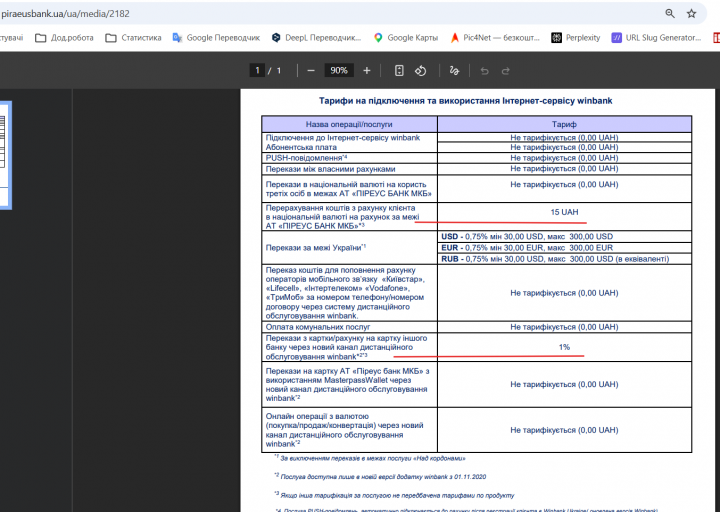This screenshot has height=512, width=720.
Task: Open Perplexity bookmark
Action: point(576,38)
